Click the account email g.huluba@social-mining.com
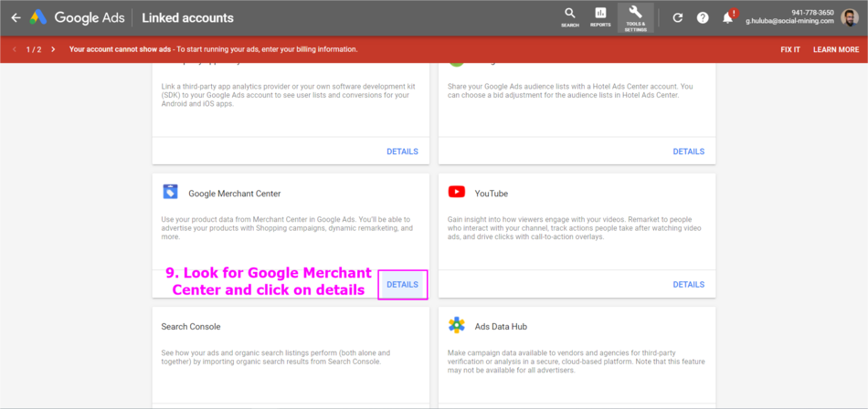The image size is (868, 409). (789, 21)
